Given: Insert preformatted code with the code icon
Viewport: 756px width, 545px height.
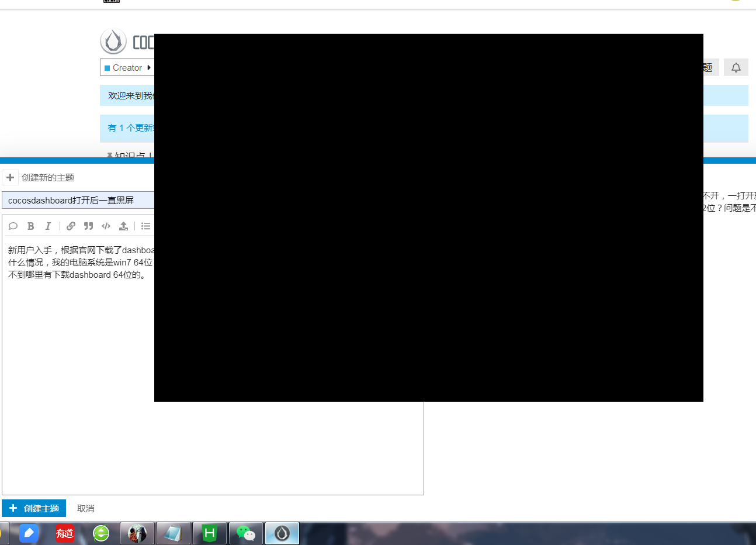Looking at the screenshot, I should [x=106, y=226].
